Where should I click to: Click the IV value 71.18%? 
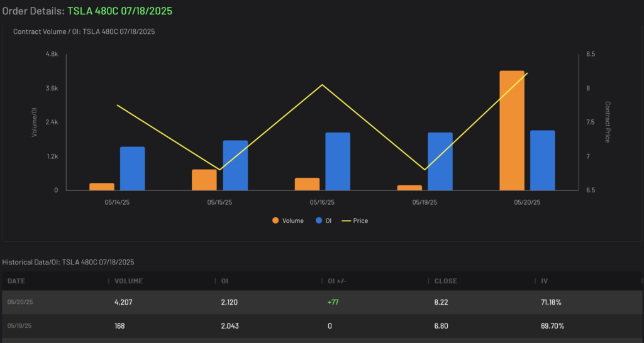click(x=551, y=302)
